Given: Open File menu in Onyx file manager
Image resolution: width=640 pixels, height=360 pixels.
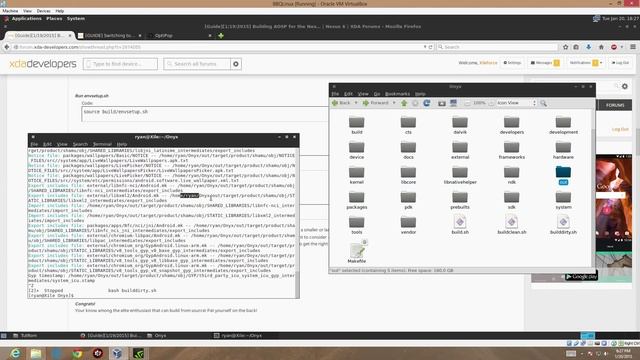Looking at the screenshot, I should (335, 94).
